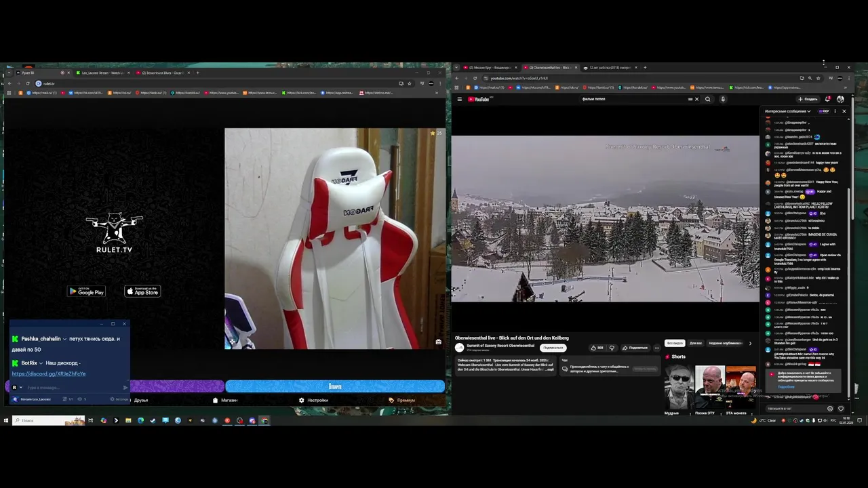Send heart reaction in live chat
Image resolution: width=868 pixels, height=488 pixels.
[x=841, y=409]
